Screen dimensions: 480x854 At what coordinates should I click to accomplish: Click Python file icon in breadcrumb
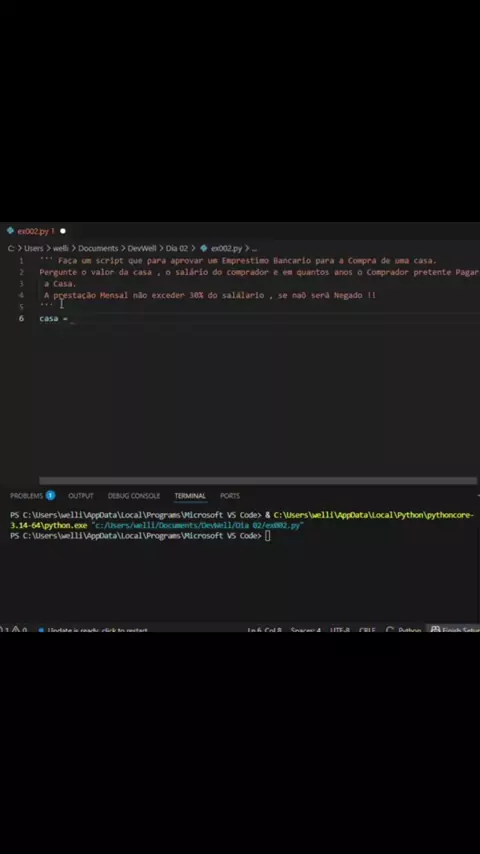coord(204,248)
